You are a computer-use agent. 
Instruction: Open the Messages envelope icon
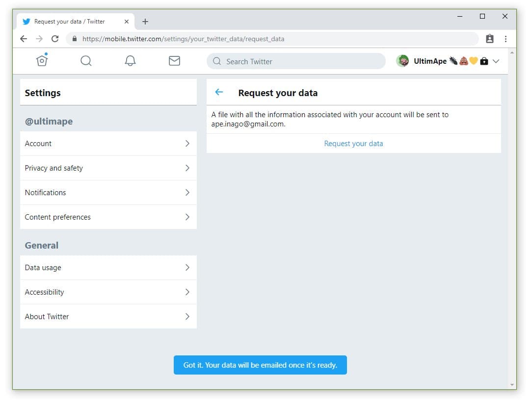(x=174, y=61)
